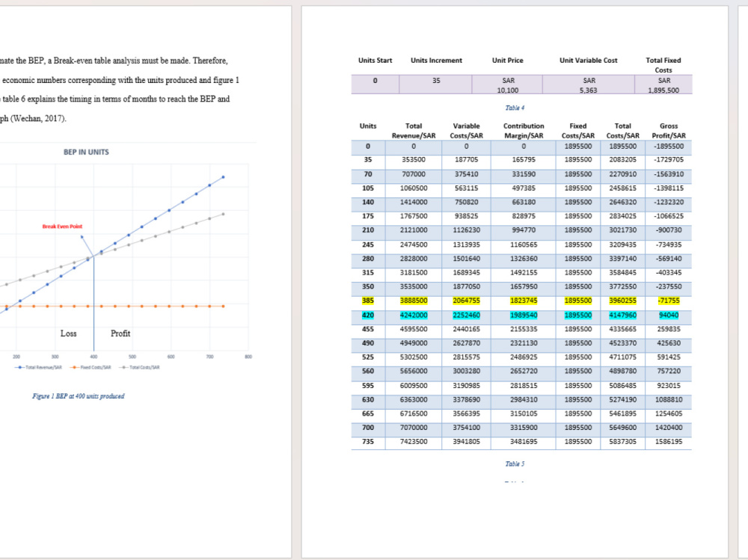The image size is (748, 560).
Task: Click the "Unit Price" header text
Action: 508,61
